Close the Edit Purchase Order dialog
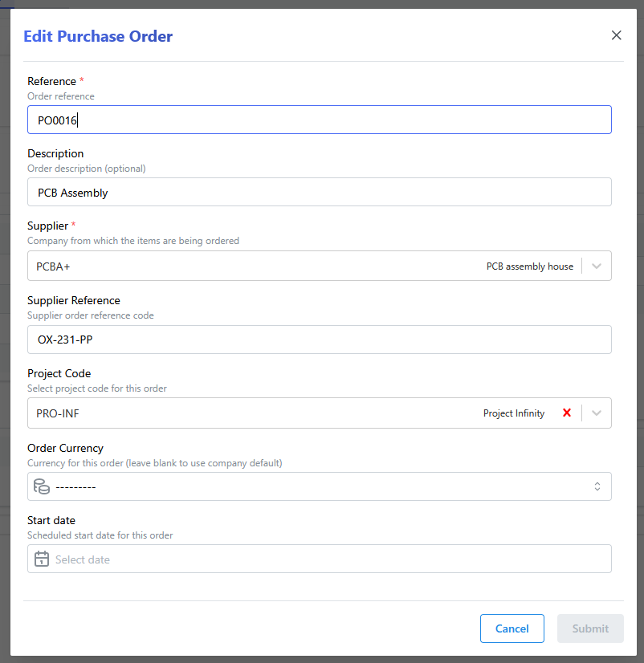The image size is (644, 663). click(x=616, y=35)
